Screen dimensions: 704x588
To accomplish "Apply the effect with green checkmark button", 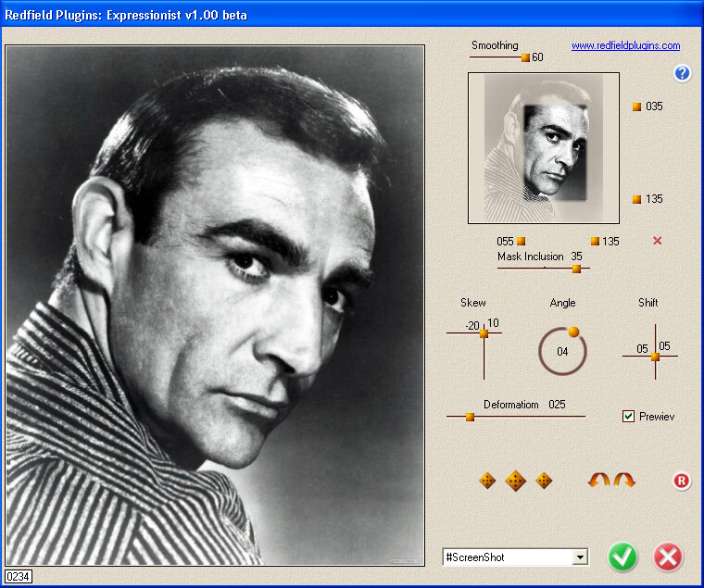I will pyautogui.click(x=622, y=557).
